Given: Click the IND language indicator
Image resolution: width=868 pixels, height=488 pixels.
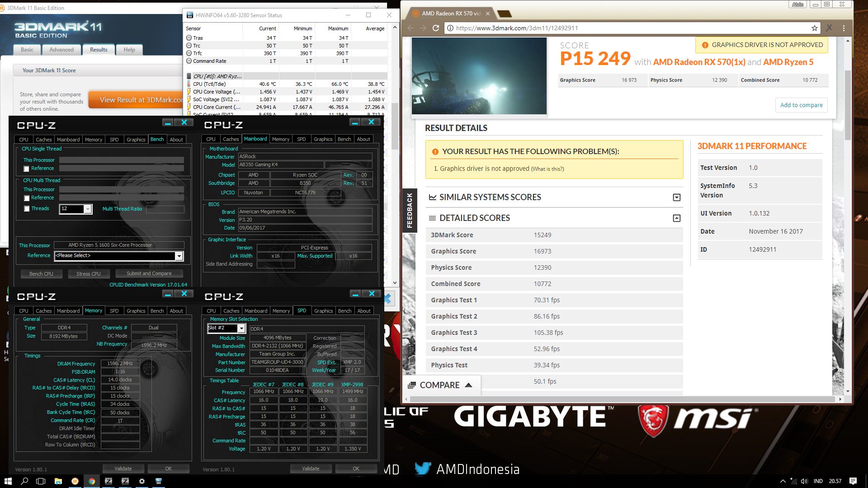Looking at the screenshot, I should tap(818, 481).
